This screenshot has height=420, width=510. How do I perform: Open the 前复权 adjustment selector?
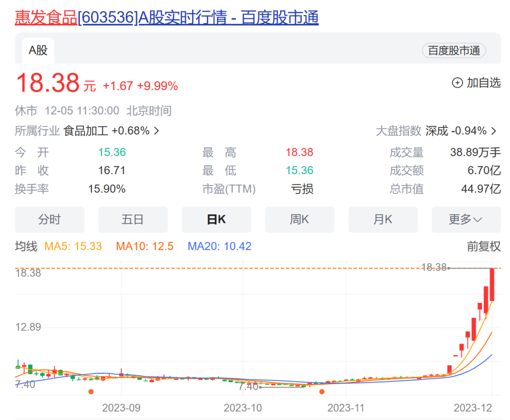click(484, 246)
